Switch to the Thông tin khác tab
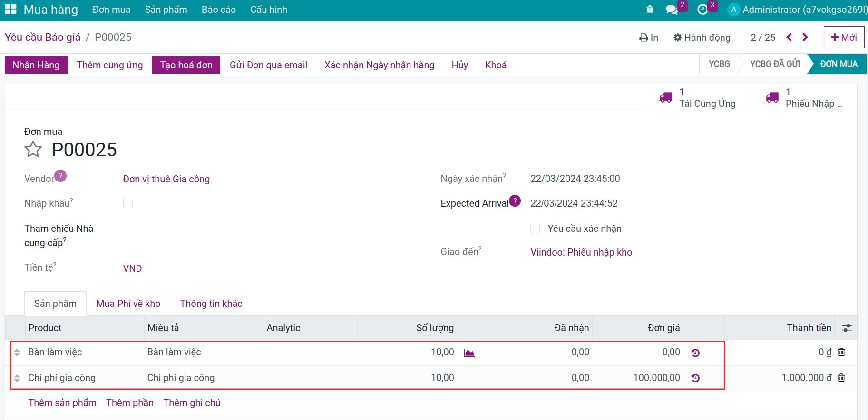The image size is (868, 420). (211, 304)
